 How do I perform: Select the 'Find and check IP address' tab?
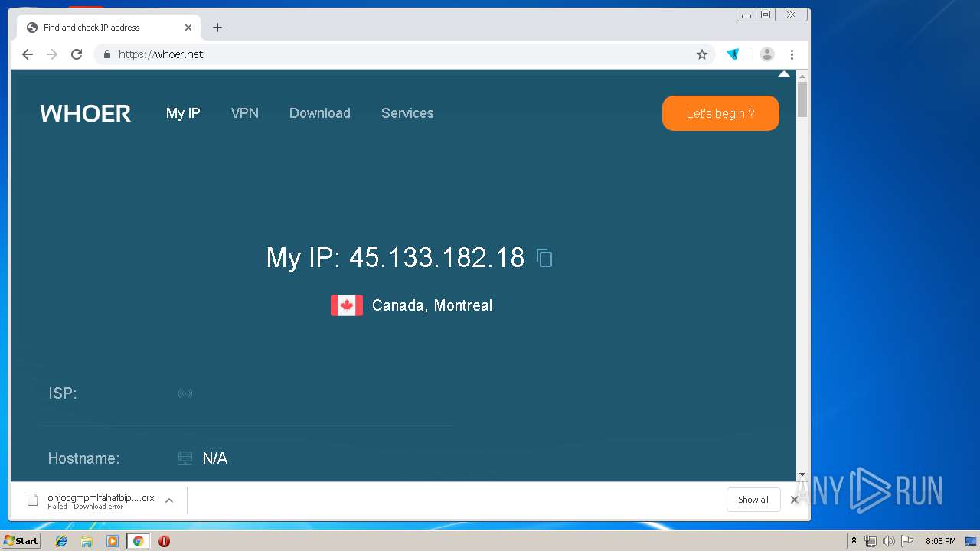coord(107,28)
